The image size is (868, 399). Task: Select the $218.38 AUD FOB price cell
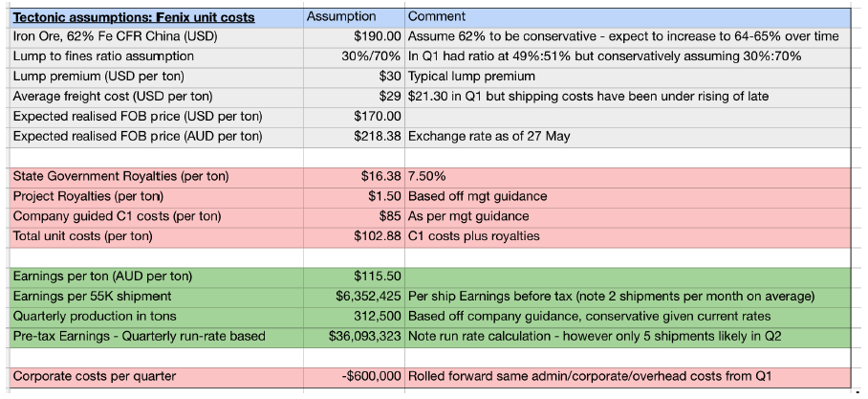pyautogui.click(x=377, y=136)
